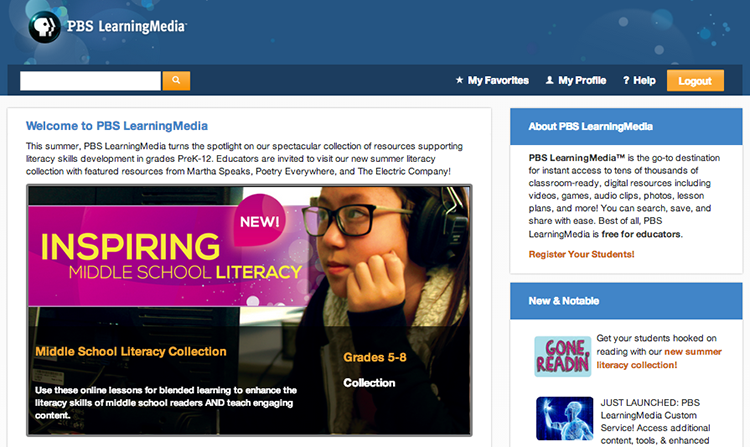Open My Profile
Viewport: 750px width, 447px height.
click(x=582, y=80)
